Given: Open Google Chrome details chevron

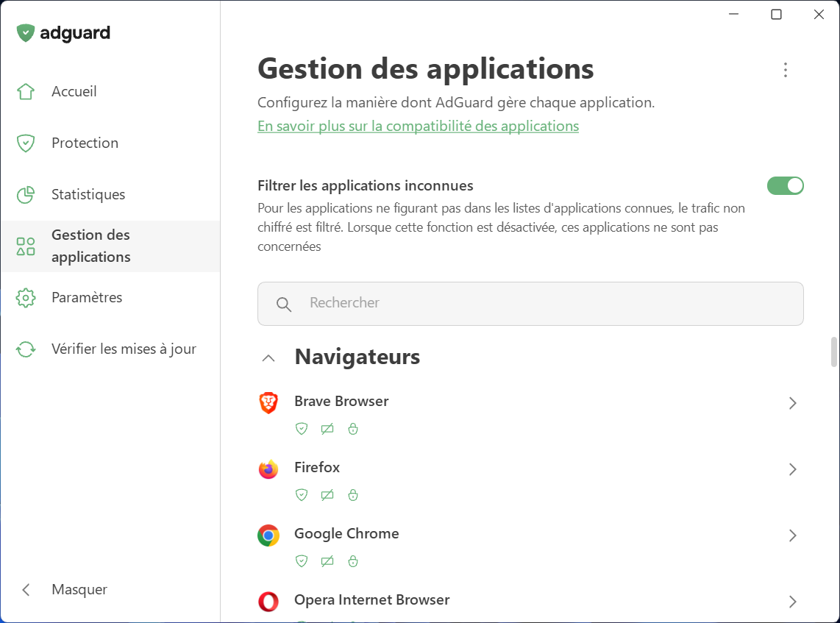Looking at the screenshot, I should pyautogui.click(x=793, y=535).
